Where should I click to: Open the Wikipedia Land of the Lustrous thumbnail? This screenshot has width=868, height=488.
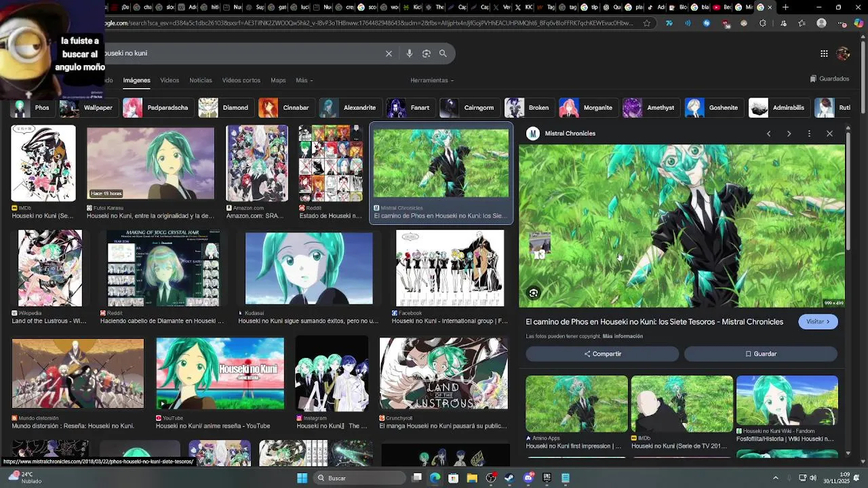(x=50, y=268)
